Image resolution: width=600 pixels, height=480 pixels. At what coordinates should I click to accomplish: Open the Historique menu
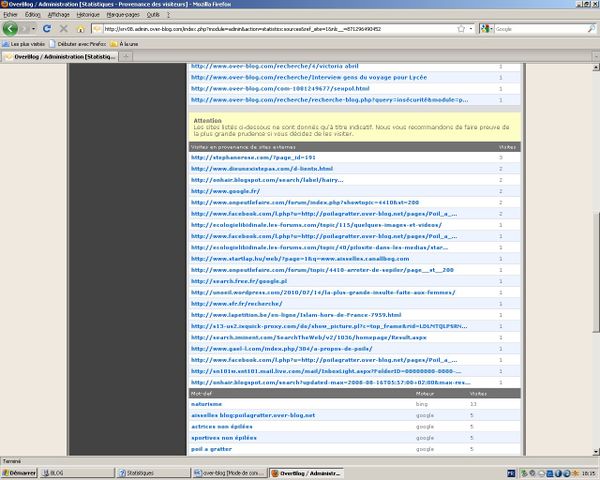tap(88, 15)
